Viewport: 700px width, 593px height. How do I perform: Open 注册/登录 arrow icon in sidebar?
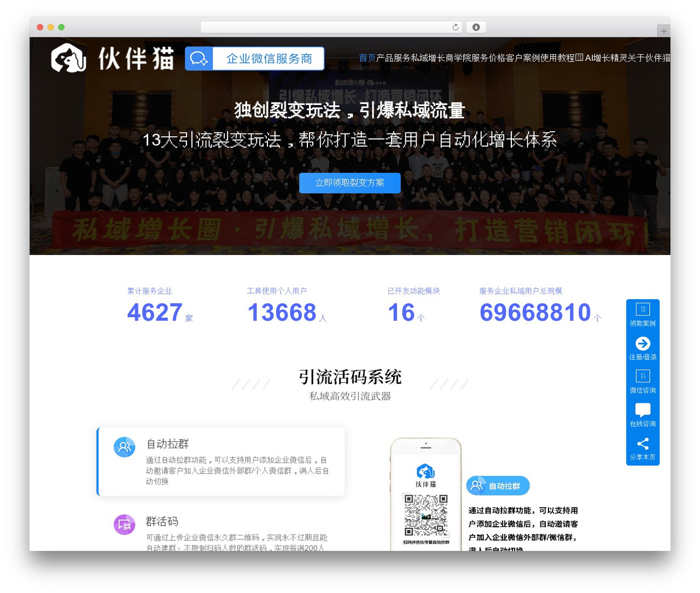[643, 344]
